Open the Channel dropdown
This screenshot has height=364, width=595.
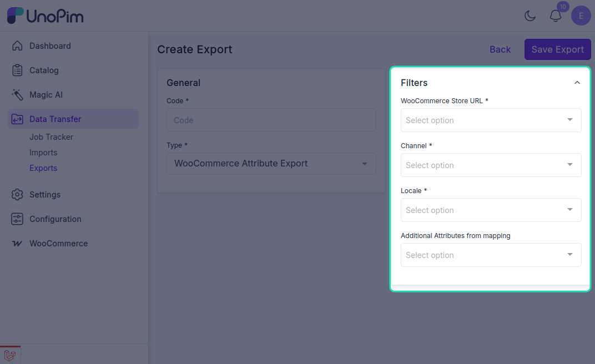pos(491,165)
